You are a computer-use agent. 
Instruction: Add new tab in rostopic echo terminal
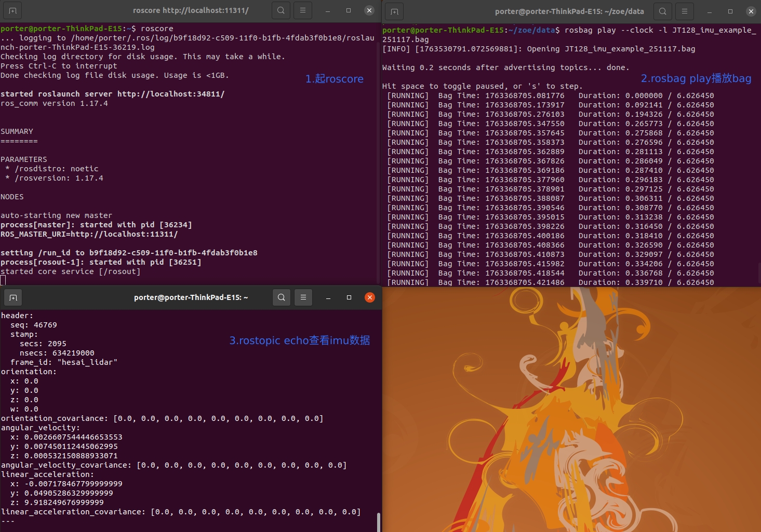[14, 297]
